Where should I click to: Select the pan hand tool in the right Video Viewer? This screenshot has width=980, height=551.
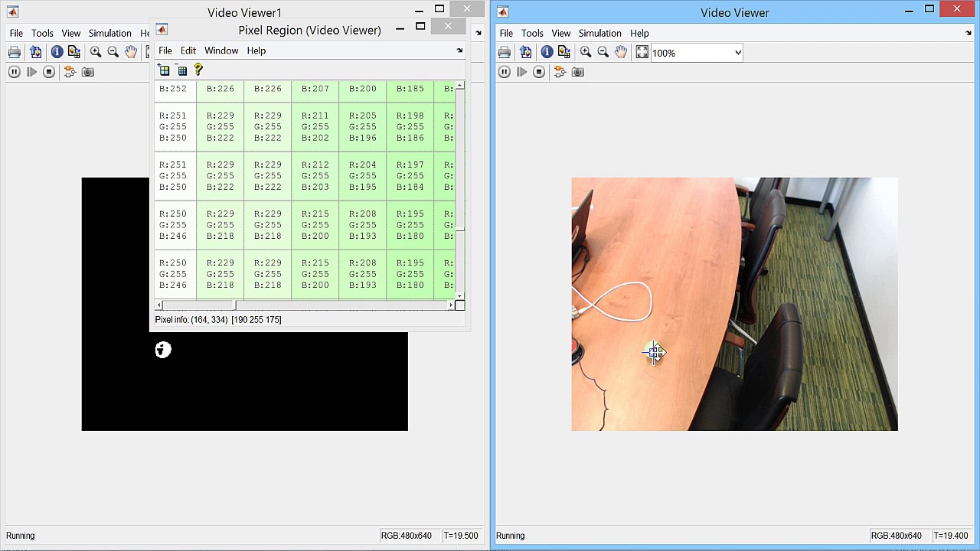pos(621,52)
